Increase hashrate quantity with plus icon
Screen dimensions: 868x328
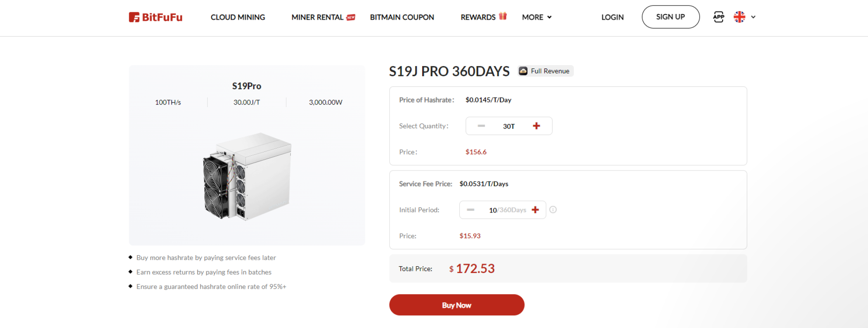[x=536, y=126]
